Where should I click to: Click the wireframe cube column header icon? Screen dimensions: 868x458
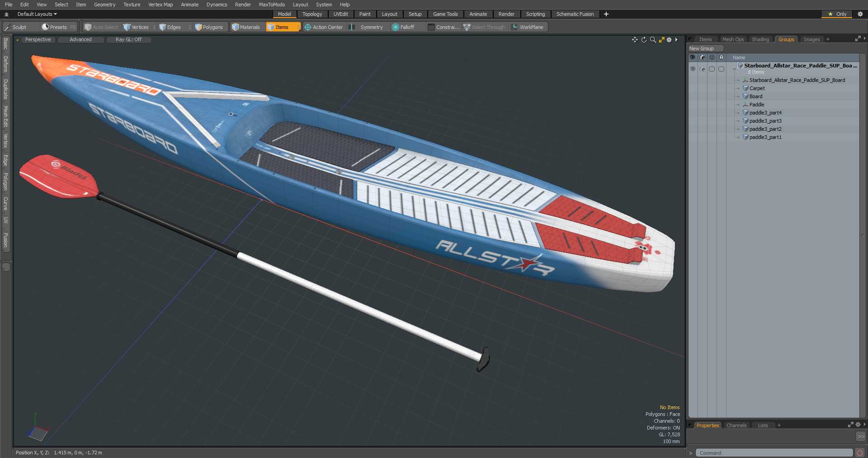(x=712, y=57)
